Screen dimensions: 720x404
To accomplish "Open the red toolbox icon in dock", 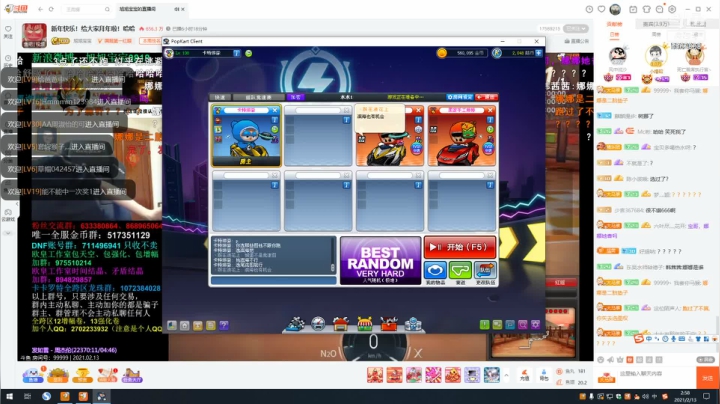I will tap(389, 324).
